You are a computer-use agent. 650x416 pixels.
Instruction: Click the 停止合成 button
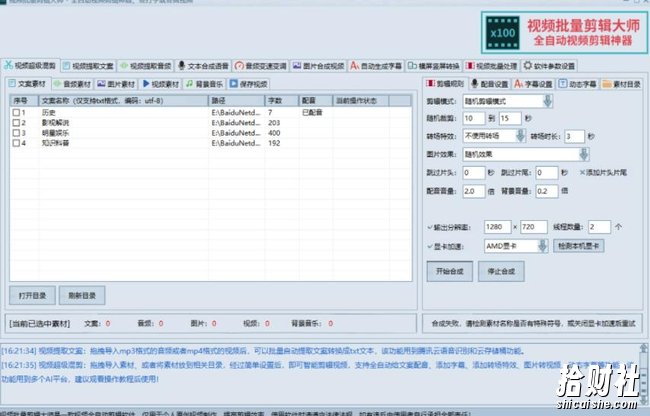click(x=501, y=271)
